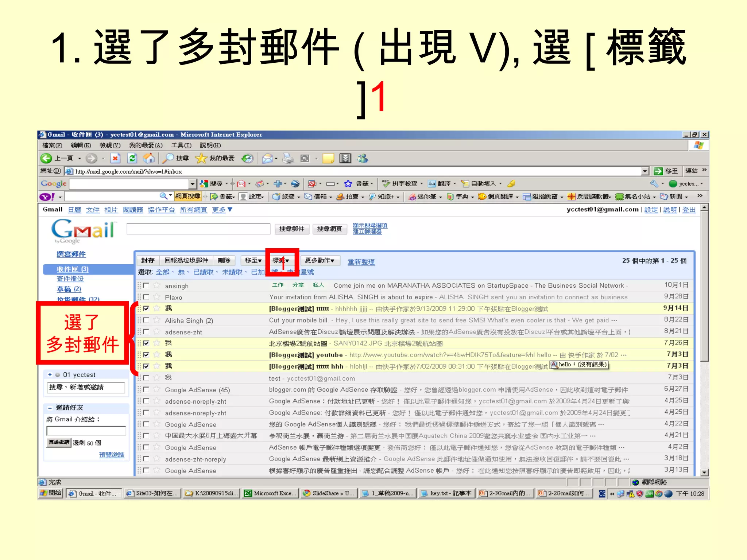
Task: Open the 移至 (Move to) dropdown
Action: point(253,260)
